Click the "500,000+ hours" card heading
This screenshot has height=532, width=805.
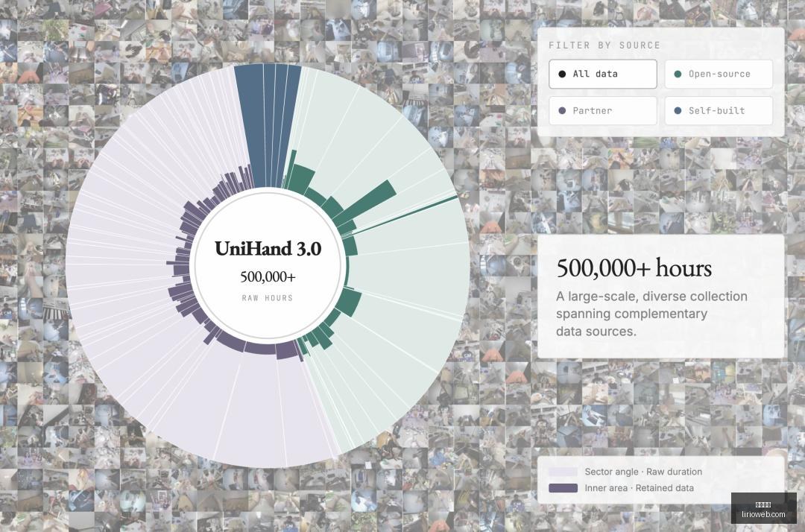(x=634, y=268)
